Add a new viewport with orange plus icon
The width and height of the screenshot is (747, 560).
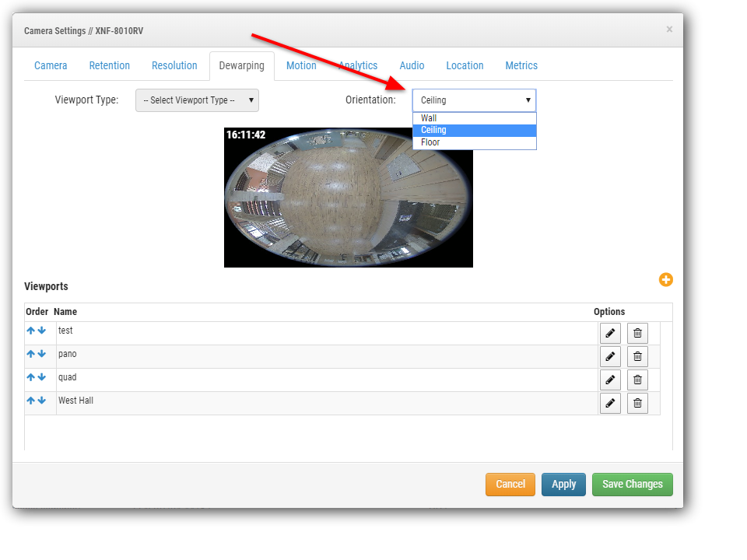(665, 279)
